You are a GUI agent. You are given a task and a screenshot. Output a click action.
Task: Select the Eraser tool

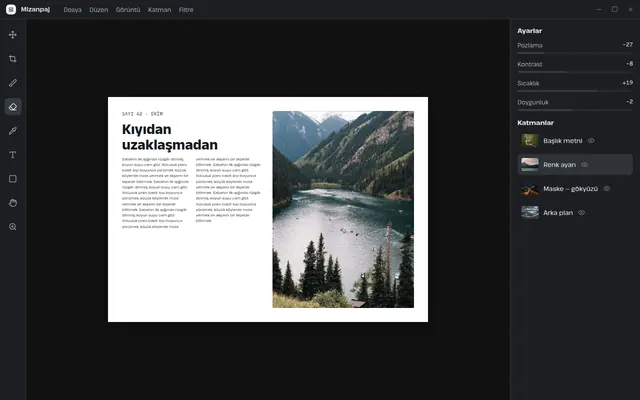(x=13, y=107)
